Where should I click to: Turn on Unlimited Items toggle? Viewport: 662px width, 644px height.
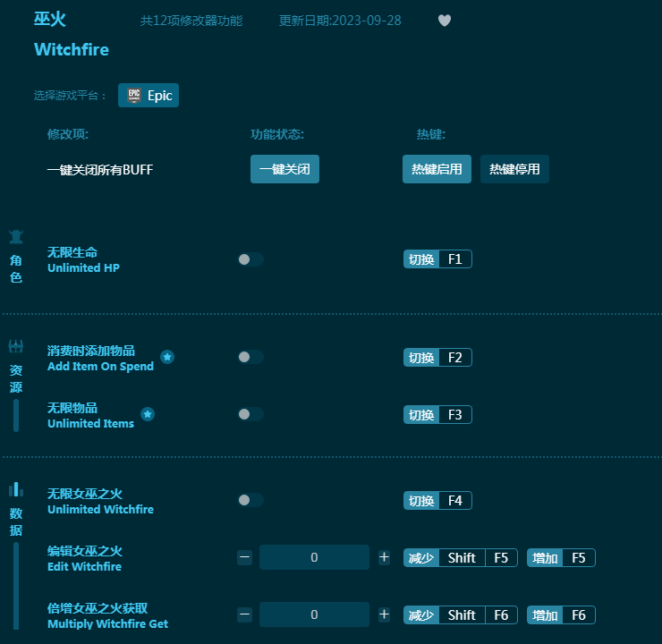point(250,414)
